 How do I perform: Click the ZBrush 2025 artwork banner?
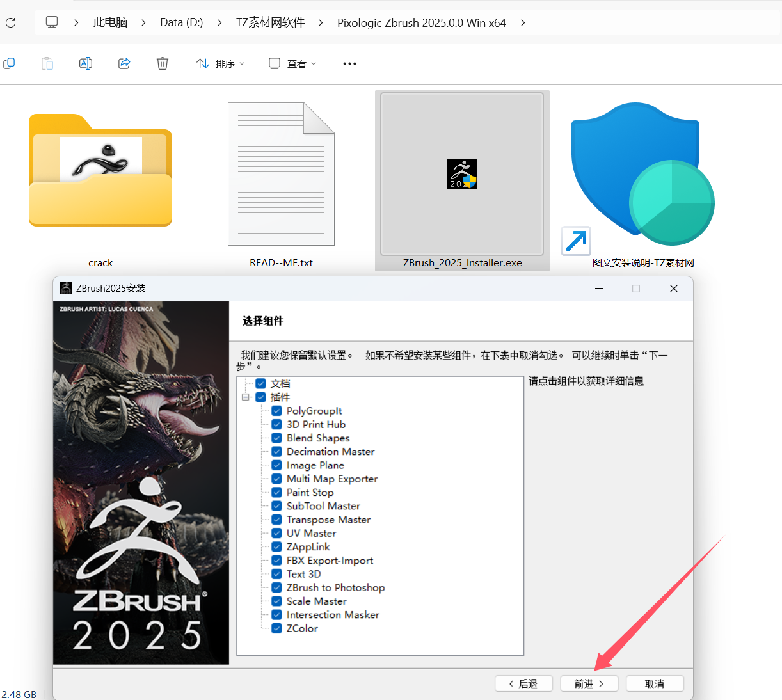[x=141, y=482]
